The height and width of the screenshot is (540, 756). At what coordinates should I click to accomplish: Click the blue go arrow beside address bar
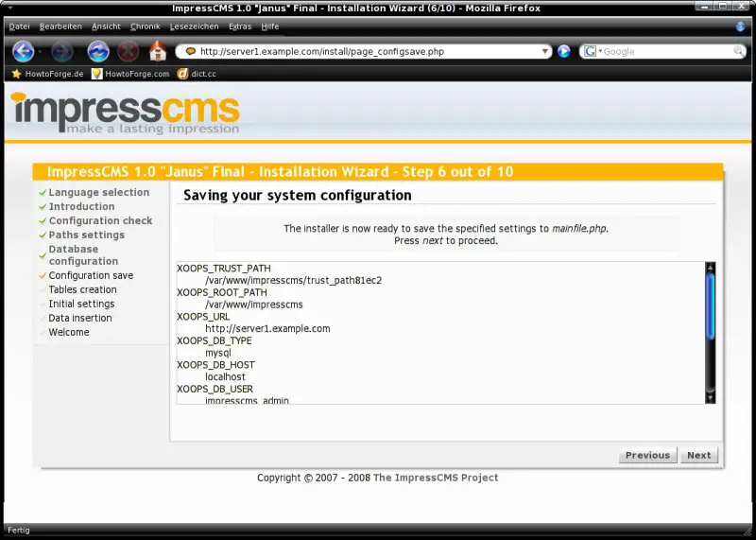tap(563, 51)
